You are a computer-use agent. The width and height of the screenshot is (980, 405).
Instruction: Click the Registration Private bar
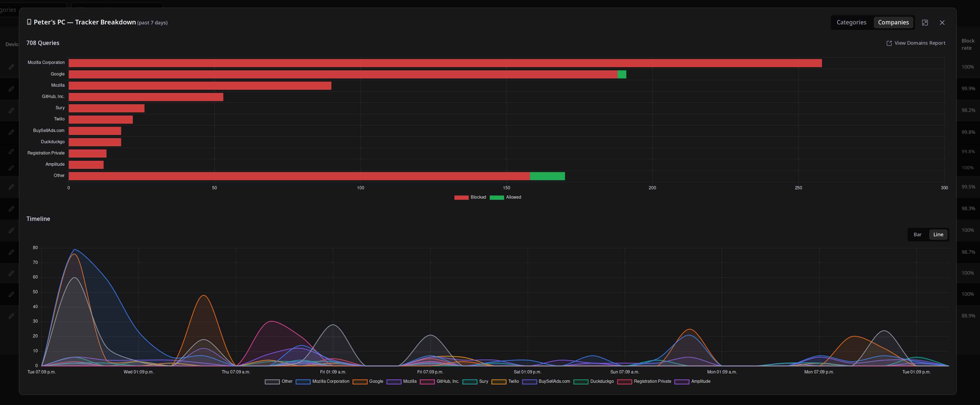88,153
